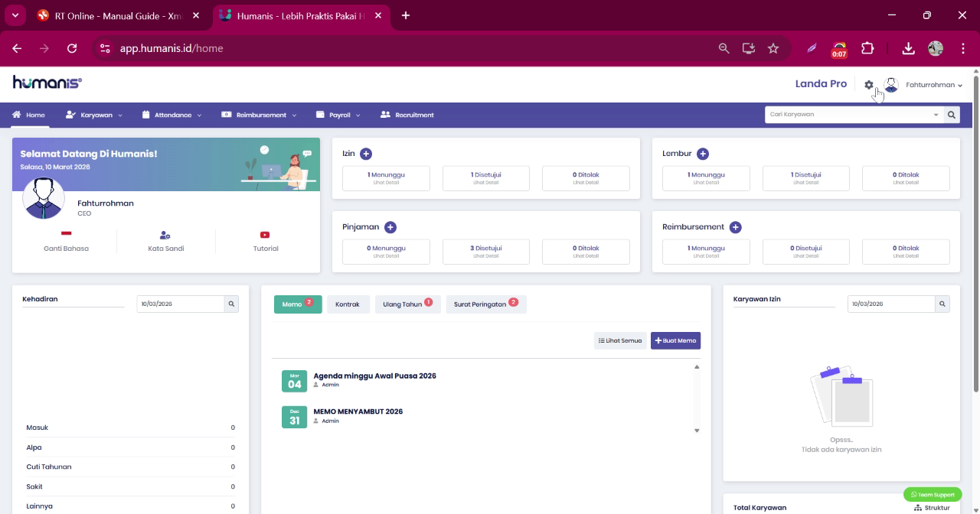Open the Cari Karyawan dropdown arrow

pos(936,115)
